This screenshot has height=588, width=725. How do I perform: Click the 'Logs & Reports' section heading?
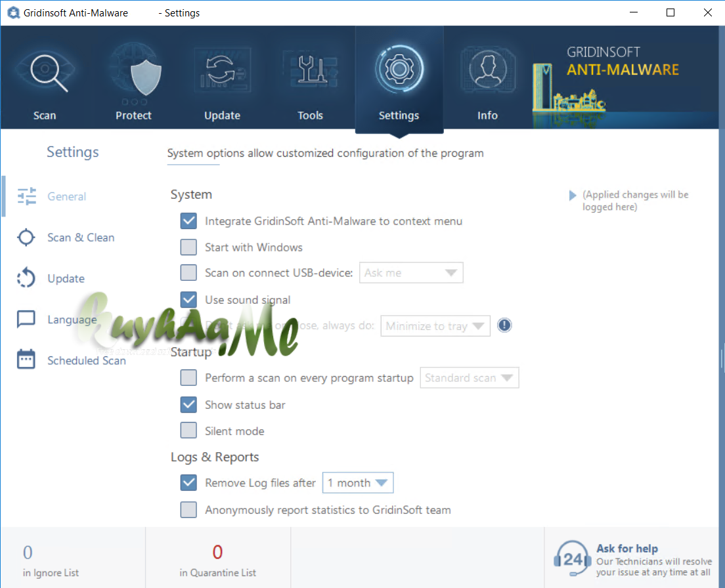[x=215, y=457]
